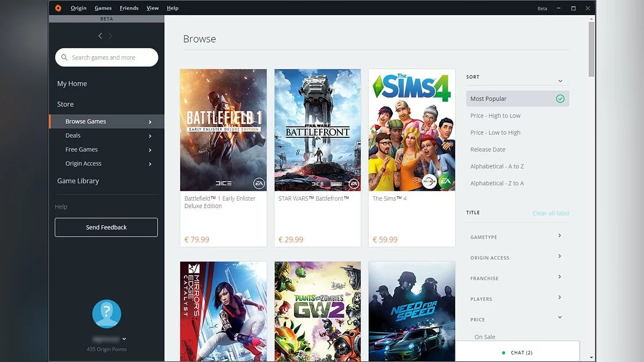Go to My Home
This screenshot has width=644, height=362.
tap(72, 84)
